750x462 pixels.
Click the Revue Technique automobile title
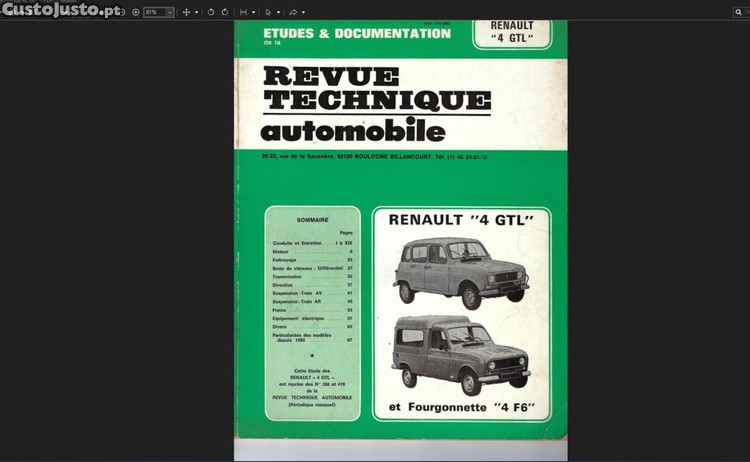(x=376, y=105)
